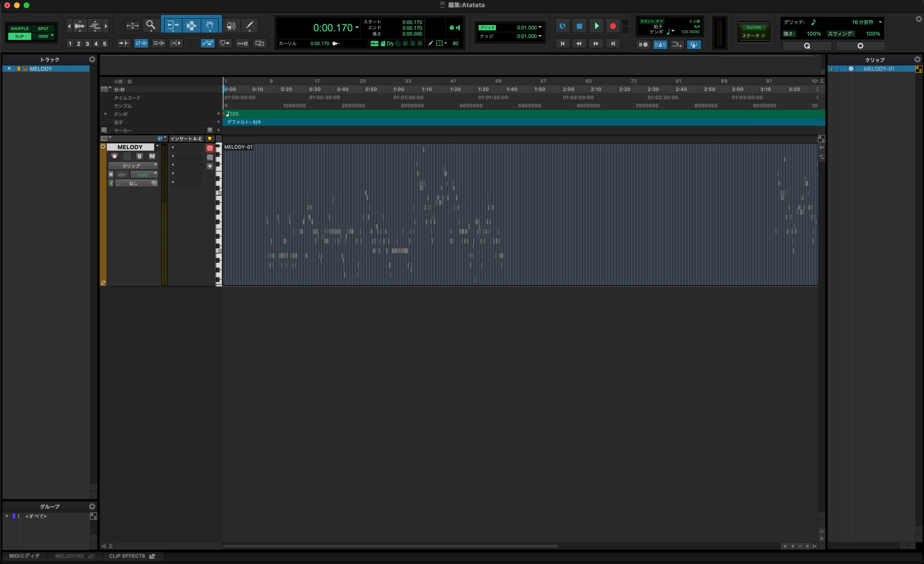The image size is (924, 564).
Task: Open the quantize Q button
Action: coord(807,46)
